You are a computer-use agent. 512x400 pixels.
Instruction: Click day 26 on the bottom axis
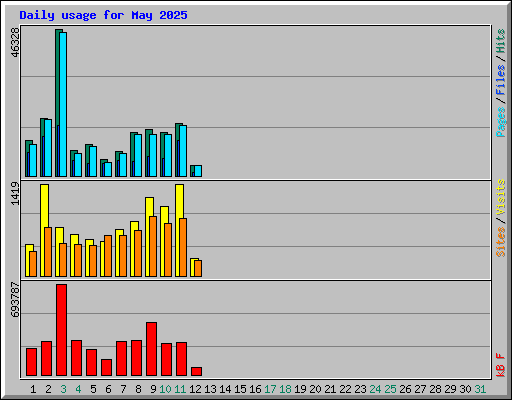tap(405, 389)
